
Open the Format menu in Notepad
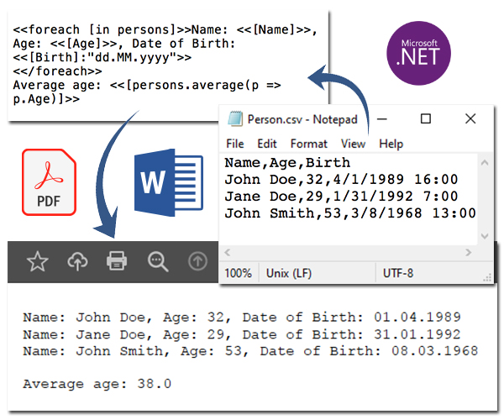[x=308, y=144]
